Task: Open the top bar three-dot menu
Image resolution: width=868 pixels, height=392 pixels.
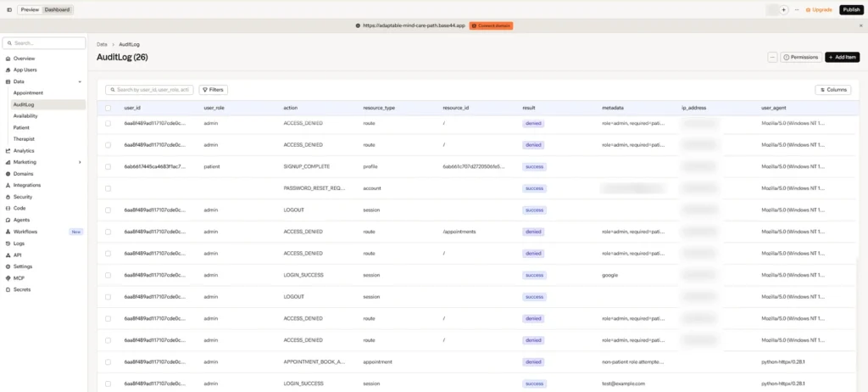Action: 797,10
